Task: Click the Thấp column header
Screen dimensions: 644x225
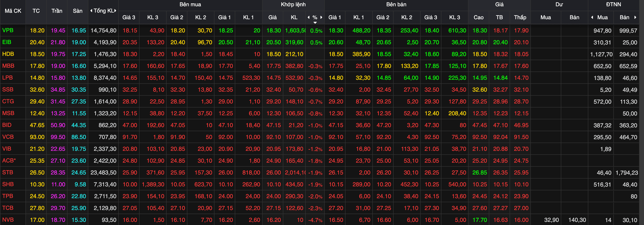Action: [520, 17]
